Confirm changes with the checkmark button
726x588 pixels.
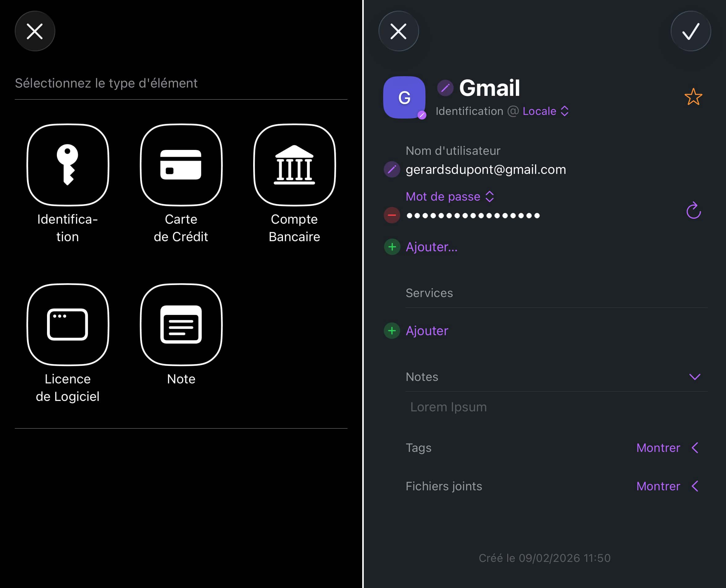690,31
